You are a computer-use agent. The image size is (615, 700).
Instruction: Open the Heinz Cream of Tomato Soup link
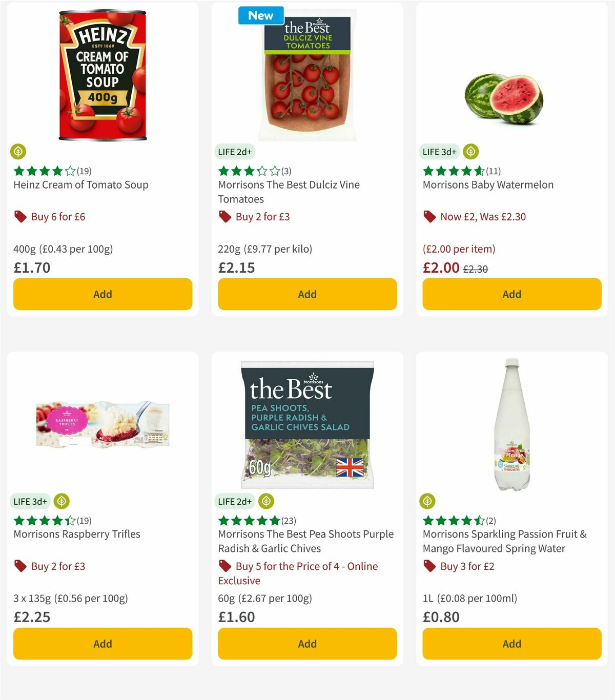[80, 184]
